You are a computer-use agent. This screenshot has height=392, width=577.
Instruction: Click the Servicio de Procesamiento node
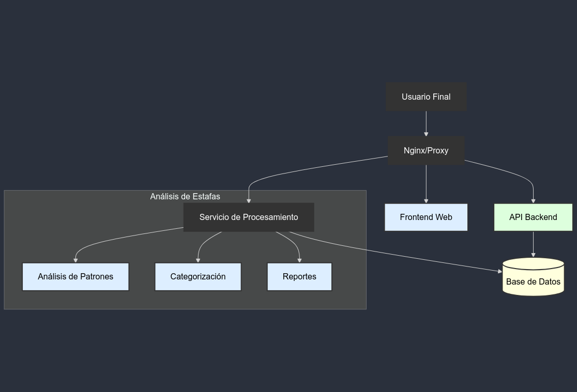249,217
